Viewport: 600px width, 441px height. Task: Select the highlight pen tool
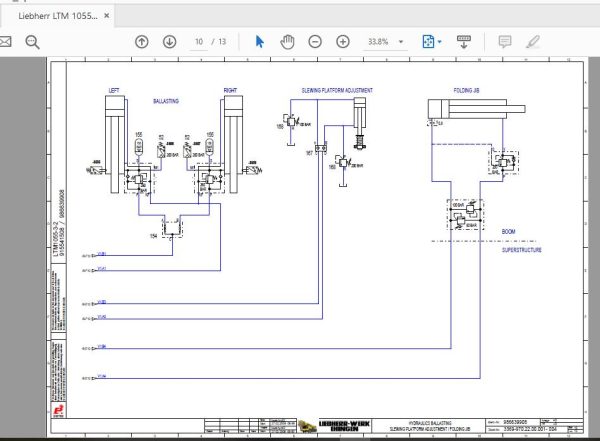[x=533, y=42]
